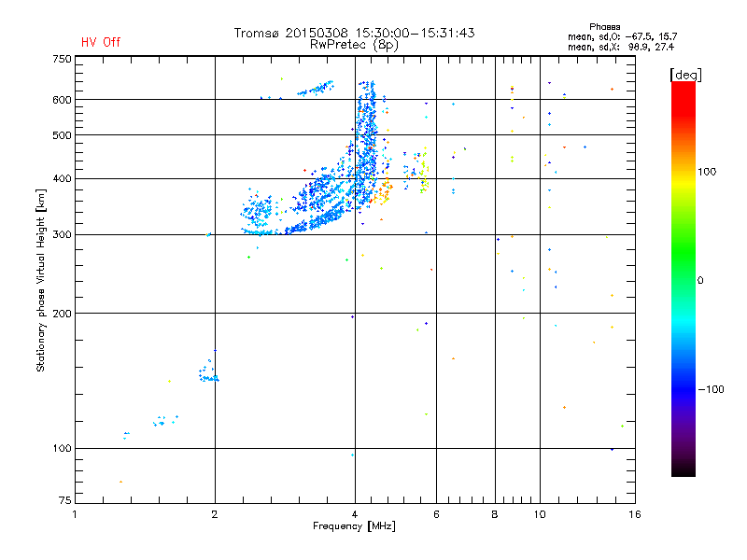Click the 'RwPretec (8p)' subtitle
Image resolution: width=747 pixels, height=560 pixels.
pyautogui.click(x=354, y=45)
